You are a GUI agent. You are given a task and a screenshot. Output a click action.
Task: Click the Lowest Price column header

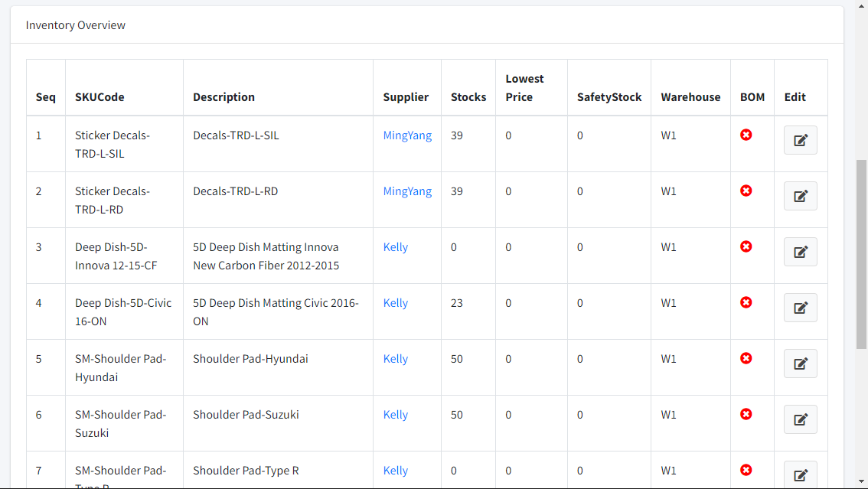pos(524,88)
